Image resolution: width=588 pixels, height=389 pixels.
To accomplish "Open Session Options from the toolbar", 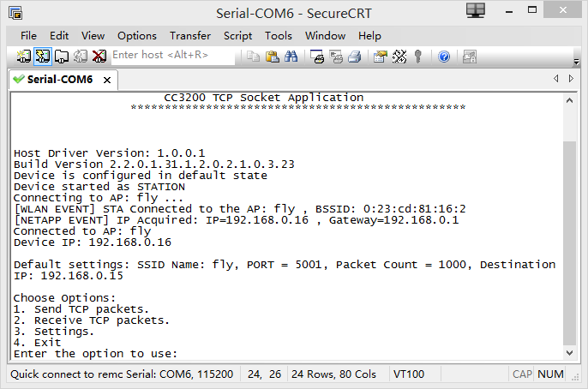I will pos(380,57).
